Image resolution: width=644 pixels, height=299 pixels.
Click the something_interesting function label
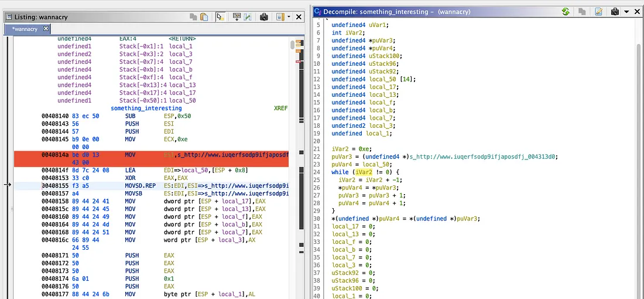pyautogui.click(x=146, y=108)
